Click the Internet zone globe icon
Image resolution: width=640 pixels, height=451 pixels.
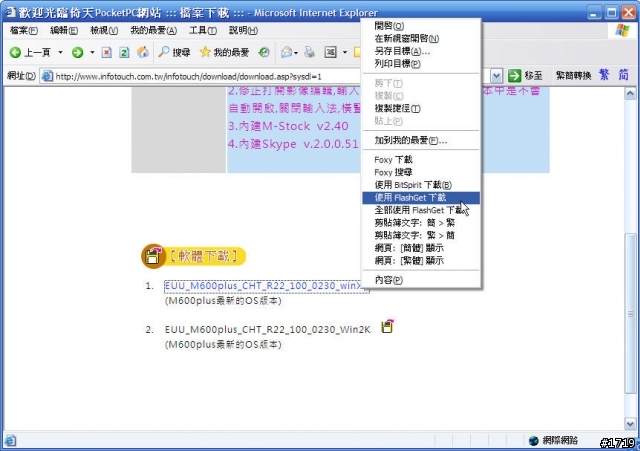533,441
